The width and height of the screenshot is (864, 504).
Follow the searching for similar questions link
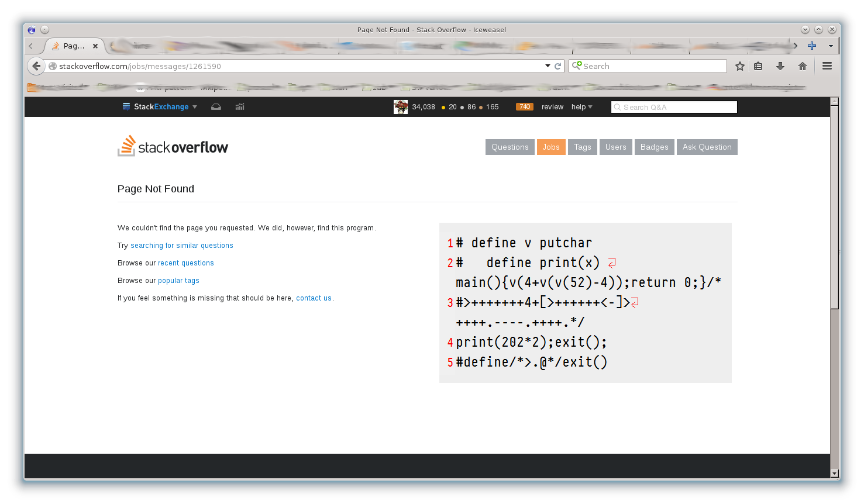pyautogui.click(x=182, y=246)
